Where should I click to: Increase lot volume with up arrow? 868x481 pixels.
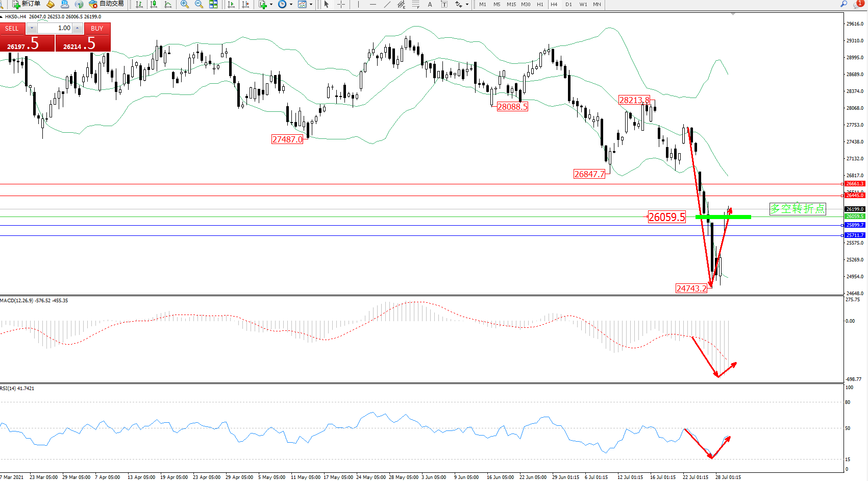(x=77, y=28)
